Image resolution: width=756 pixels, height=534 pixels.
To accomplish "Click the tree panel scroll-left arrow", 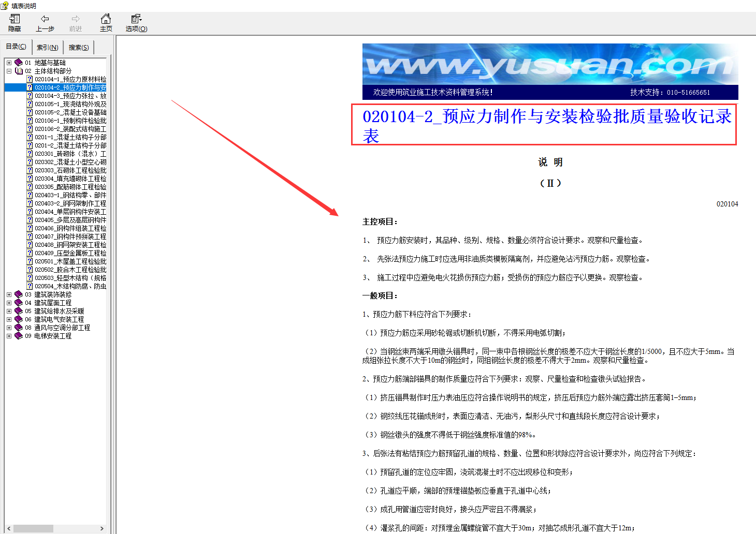I will pyautogui.click(x=9, y=528).
